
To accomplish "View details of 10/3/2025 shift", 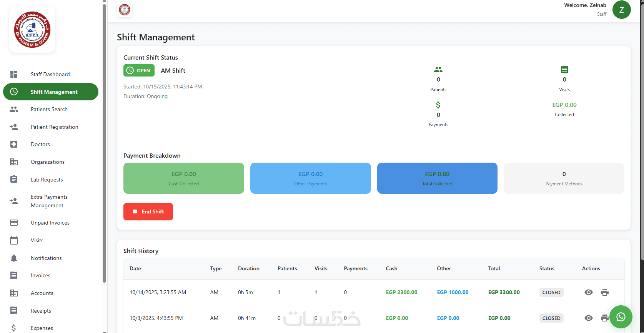I will coord(589,318).
